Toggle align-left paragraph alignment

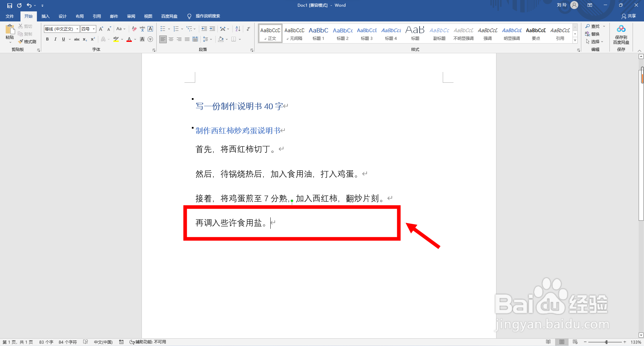pos(163,39)
